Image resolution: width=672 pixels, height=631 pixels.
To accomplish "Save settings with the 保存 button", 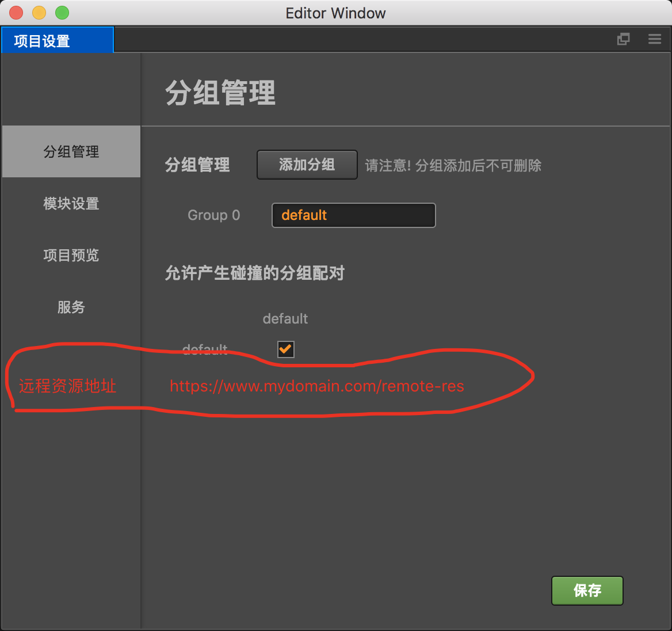I will [587, 591].
